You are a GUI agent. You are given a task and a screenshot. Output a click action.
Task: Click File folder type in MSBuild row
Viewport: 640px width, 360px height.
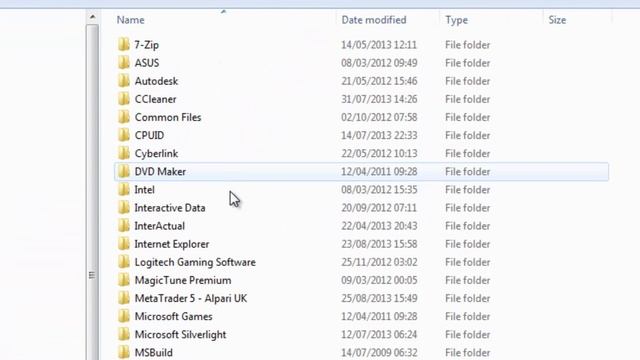pos(467,353)
